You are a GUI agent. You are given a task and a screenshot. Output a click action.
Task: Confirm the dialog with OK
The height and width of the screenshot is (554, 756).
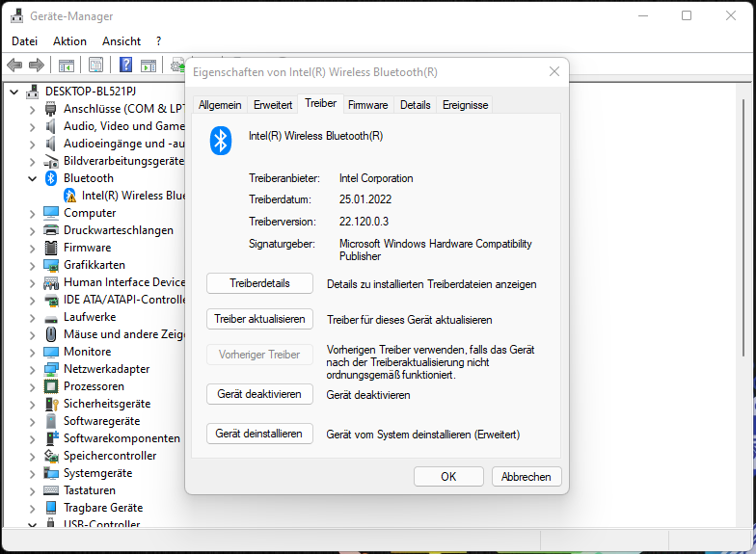pyautogui.click(x=448, y=476)
